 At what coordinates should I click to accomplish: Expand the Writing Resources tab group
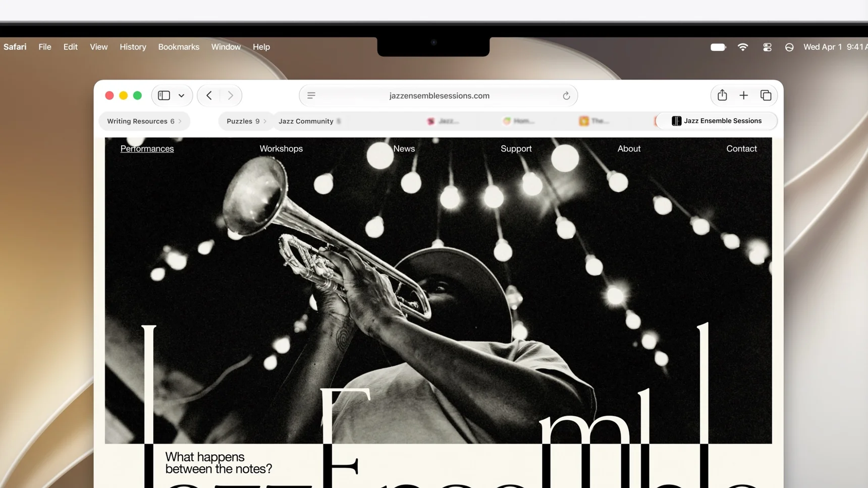pos(144,121)
